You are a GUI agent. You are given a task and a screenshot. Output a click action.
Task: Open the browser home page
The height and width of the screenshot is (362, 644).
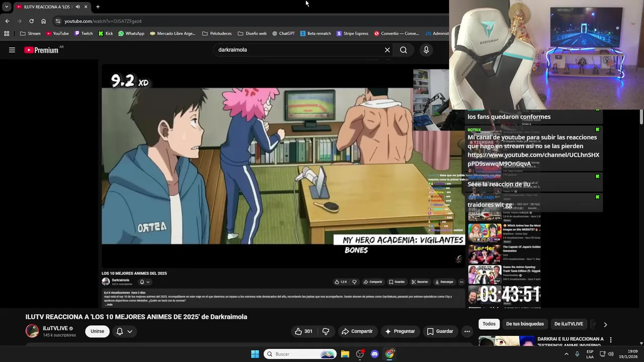click(43, 21)
